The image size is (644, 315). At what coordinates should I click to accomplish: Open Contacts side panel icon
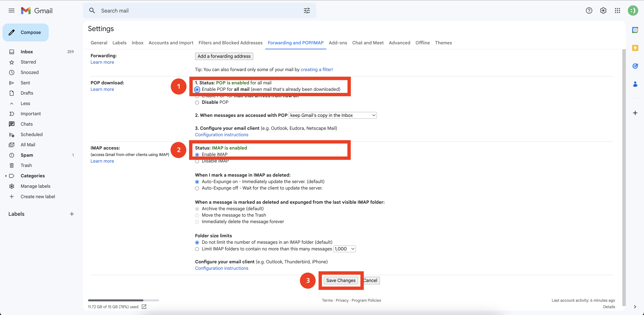tap(635, 84)
